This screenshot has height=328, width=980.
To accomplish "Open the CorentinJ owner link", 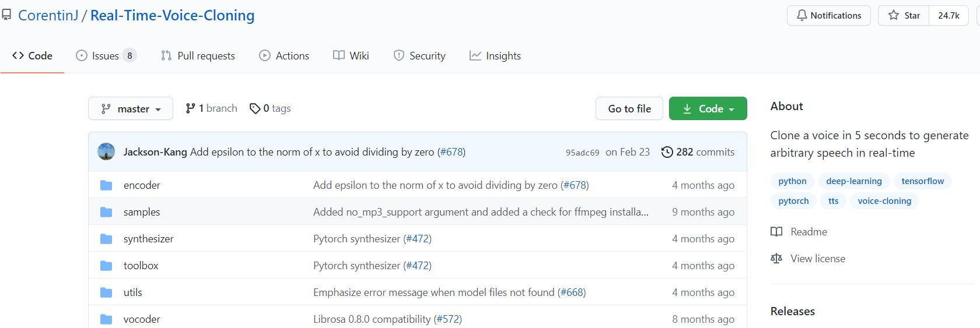I will (x=48, y=15).
